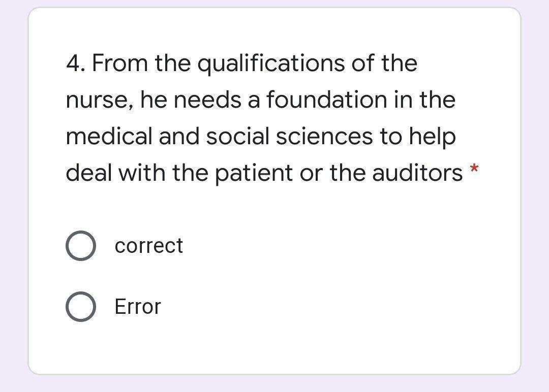Screen dimensions: 549x392
Task: Click the "Error" option label text
Action: [137, 307]
